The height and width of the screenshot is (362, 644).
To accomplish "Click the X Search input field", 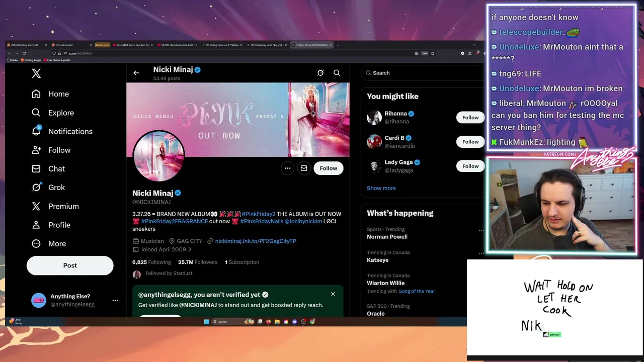I will coord(423,73).
